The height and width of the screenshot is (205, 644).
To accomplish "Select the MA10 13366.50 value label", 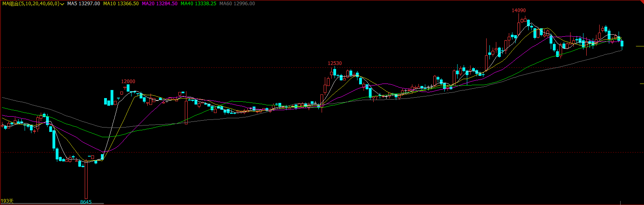I will point(121,4).
